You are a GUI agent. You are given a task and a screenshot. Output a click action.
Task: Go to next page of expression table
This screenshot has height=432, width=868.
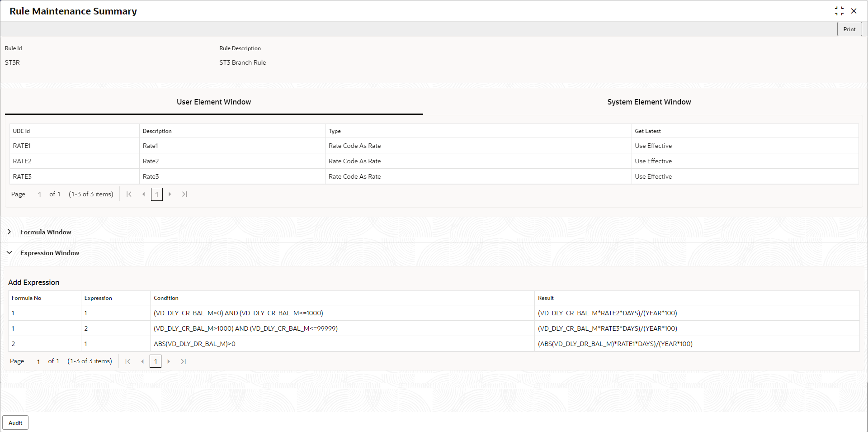[x=169, y=361]
